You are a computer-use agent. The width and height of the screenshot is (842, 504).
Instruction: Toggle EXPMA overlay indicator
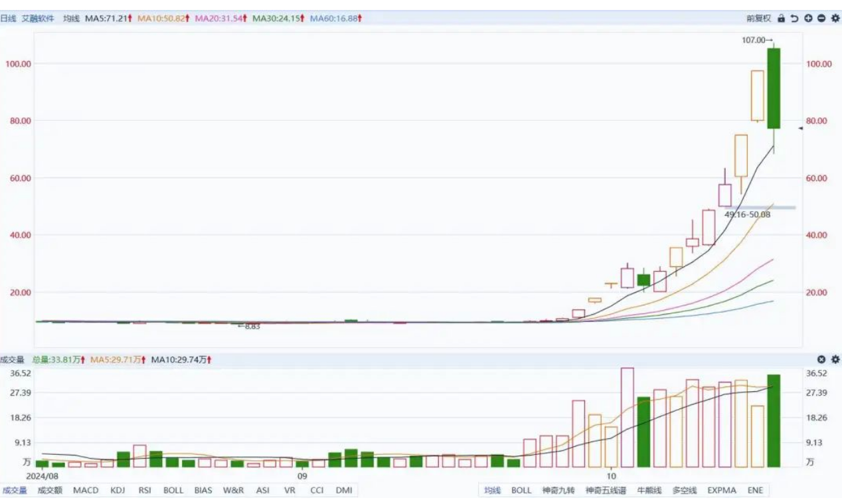(721, 491)
